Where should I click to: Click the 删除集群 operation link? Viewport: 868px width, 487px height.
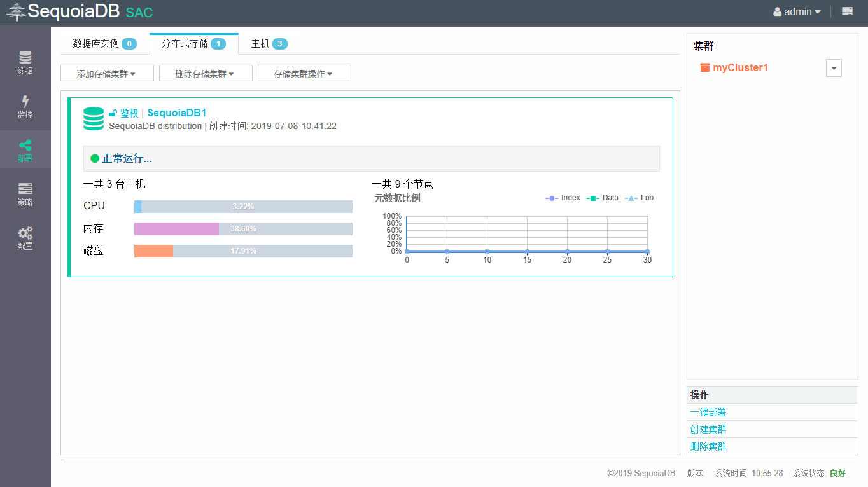click(x=708, y=446)
